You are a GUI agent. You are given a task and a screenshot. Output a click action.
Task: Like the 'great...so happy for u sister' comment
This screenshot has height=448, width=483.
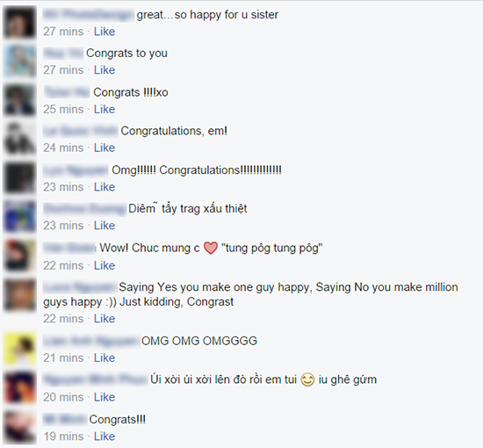point(105,32)
